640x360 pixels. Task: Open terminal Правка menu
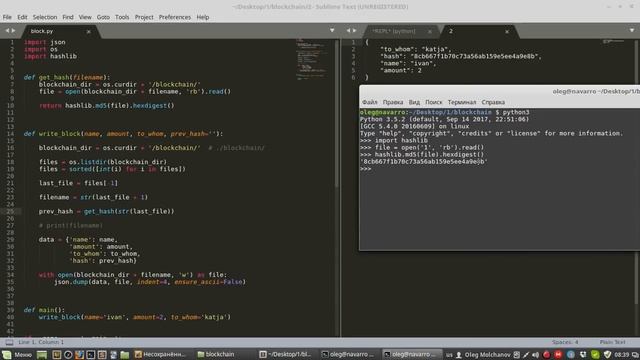pos(393,102)
